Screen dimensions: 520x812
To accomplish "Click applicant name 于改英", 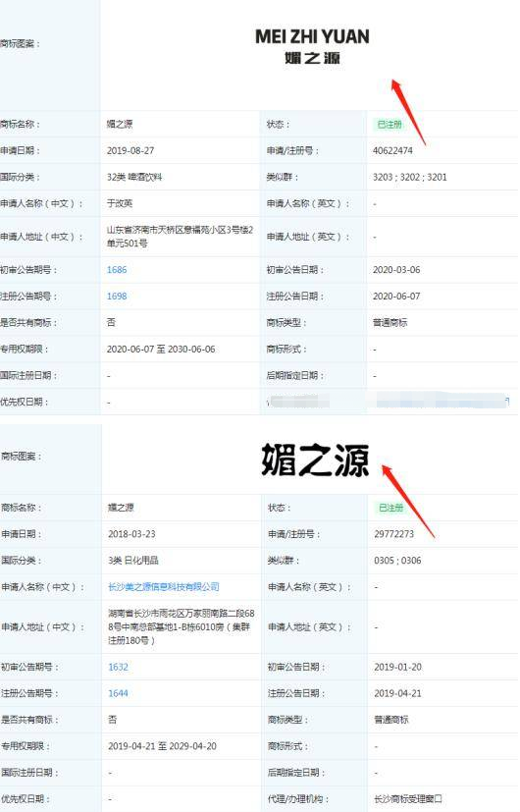I will tap(120, 203).
